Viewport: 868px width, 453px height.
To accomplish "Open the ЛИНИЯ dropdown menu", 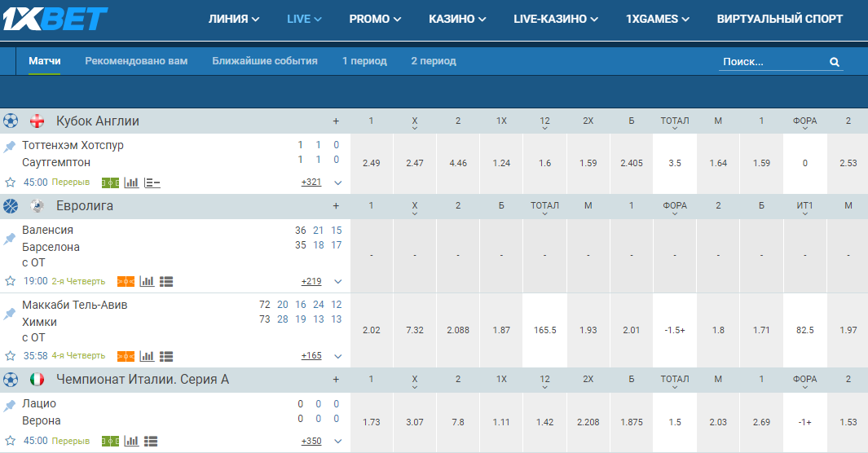I will pos(234,19).
